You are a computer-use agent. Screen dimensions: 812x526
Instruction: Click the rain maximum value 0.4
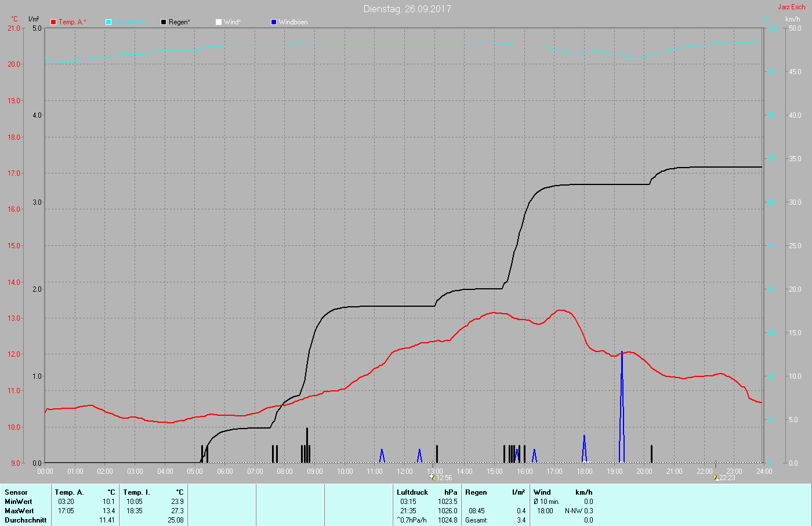(x=521, y=511)
